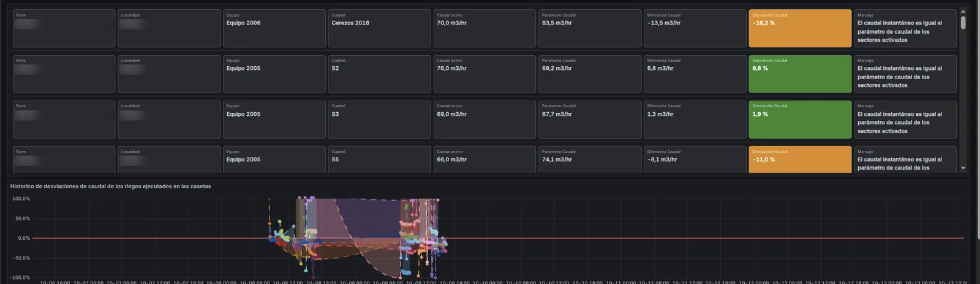Image resolution: width=980 pixels, height=284 pixels.
Task: Click the blurred Localidad cell in the S3 row
Action: coord(169,120)
